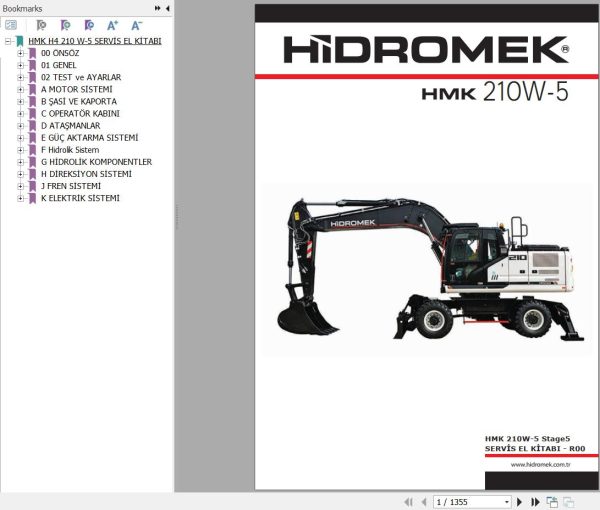Jump to the last page
Viewport: 600px width, 510px height.
[535, 502]
